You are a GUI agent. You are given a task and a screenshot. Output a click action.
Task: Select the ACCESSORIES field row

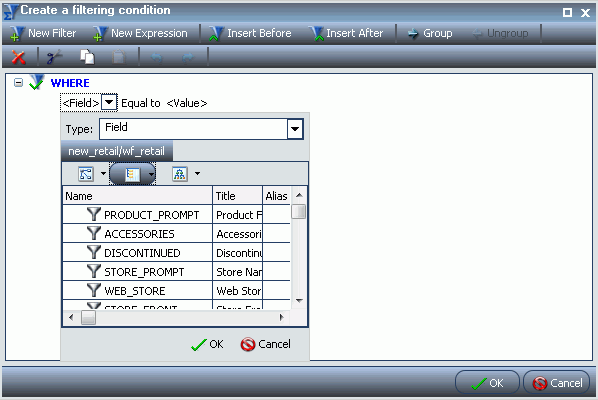(x=176, y=234)
